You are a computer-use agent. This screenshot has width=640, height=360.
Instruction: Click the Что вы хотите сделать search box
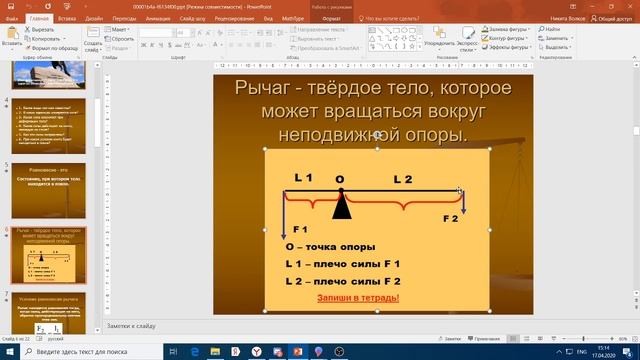coord(388,19)
